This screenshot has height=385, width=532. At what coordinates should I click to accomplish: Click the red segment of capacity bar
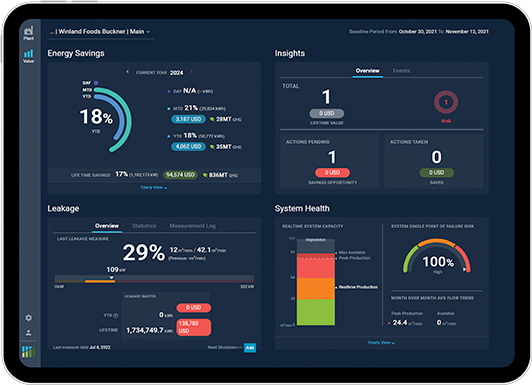pyautogui.click(x=316, y=266)
